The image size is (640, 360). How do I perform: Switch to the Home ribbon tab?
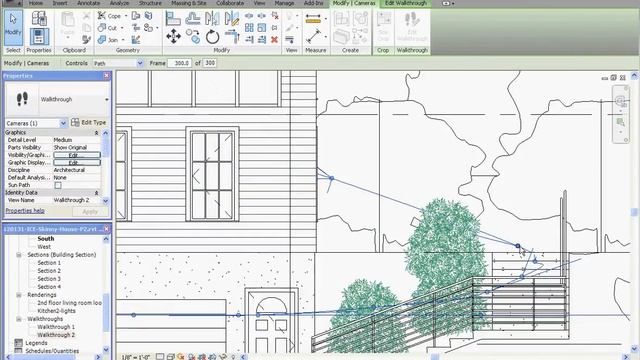click(x=36, y=3)
